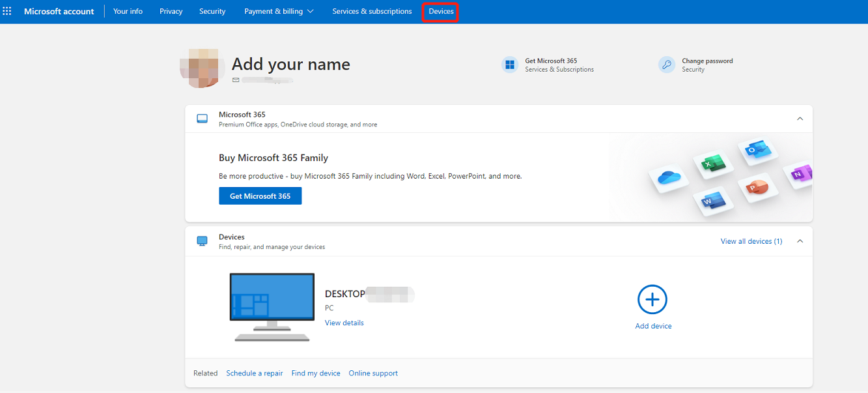Open the Schedule a repair link
The height and width of the screenshot is (393, 868).
click(254, 373)
